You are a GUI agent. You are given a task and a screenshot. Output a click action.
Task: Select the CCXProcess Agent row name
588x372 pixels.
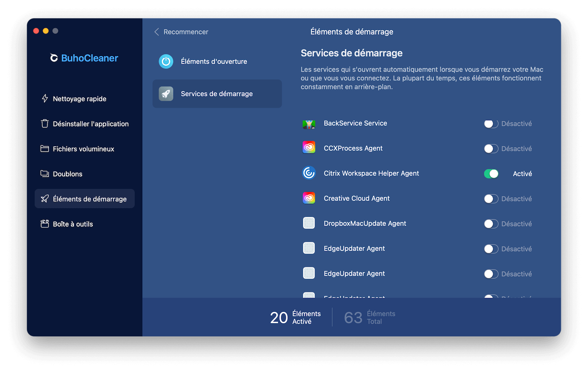coord(353,148)
